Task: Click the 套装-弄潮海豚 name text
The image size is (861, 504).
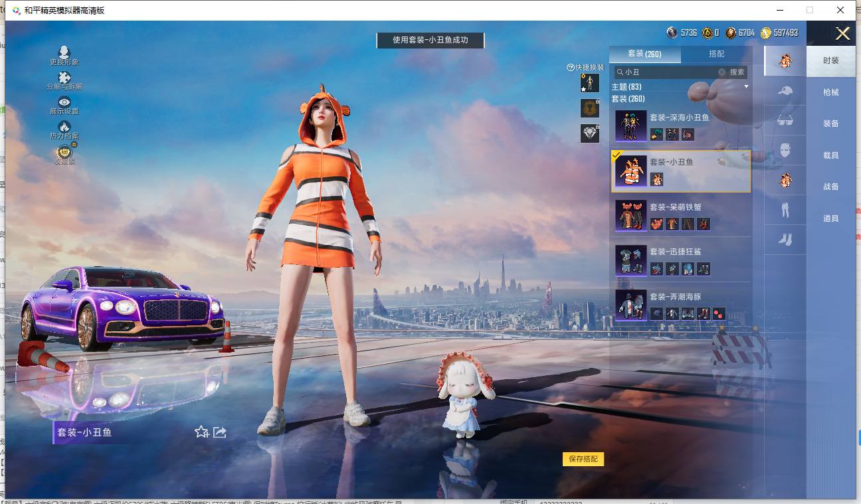Action: point(676,297)
